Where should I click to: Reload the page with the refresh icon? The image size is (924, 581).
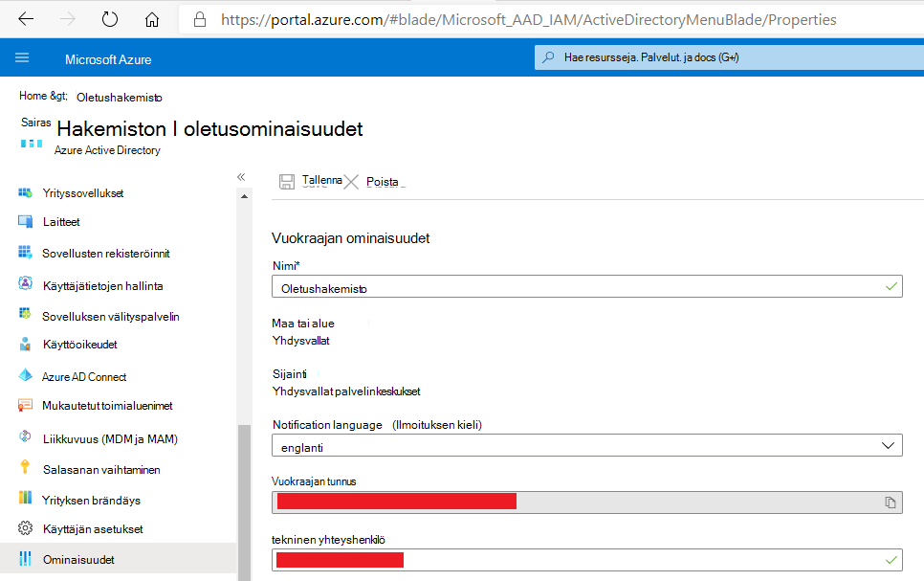pyautogui.click(x=110, y=19)
